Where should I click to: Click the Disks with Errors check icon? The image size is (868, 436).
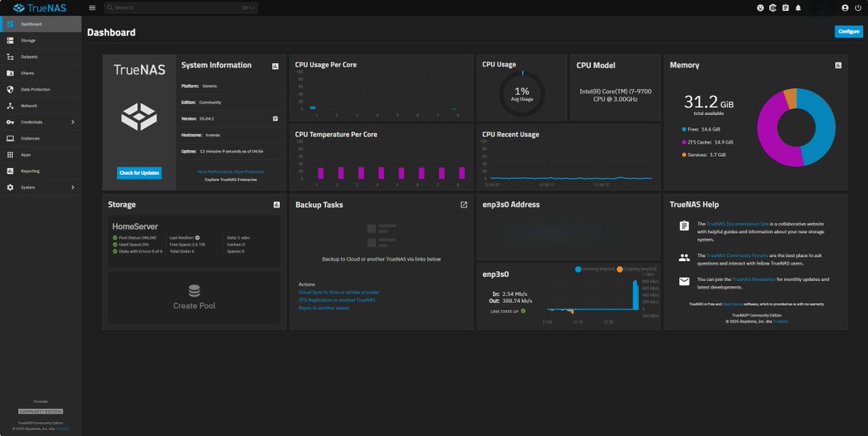pyautogui.click(x=115, y=251)
